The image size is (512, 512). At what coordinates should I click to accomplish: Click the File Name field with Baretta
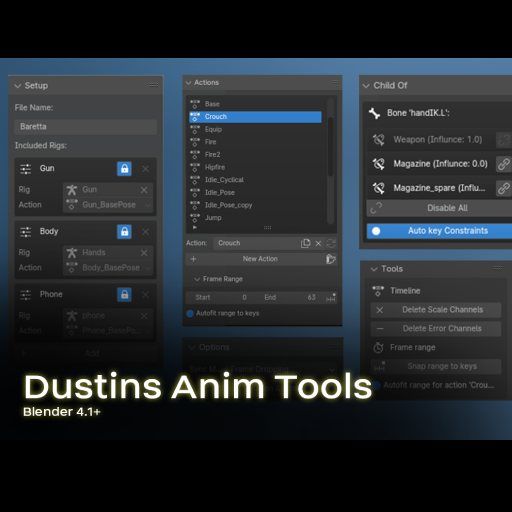pyautogui.click(x=85, y=127)
